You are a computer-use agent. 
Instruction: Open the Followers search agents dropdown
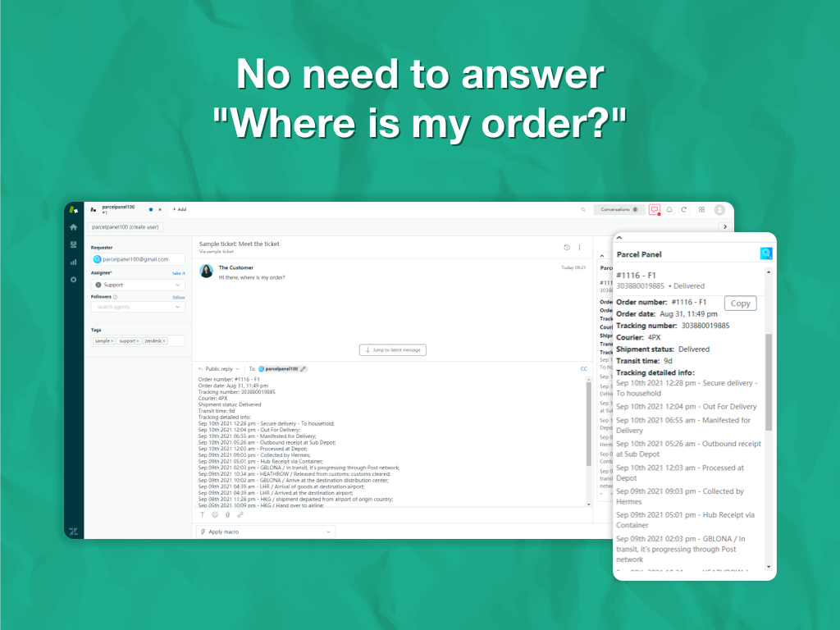pos(138,307)
